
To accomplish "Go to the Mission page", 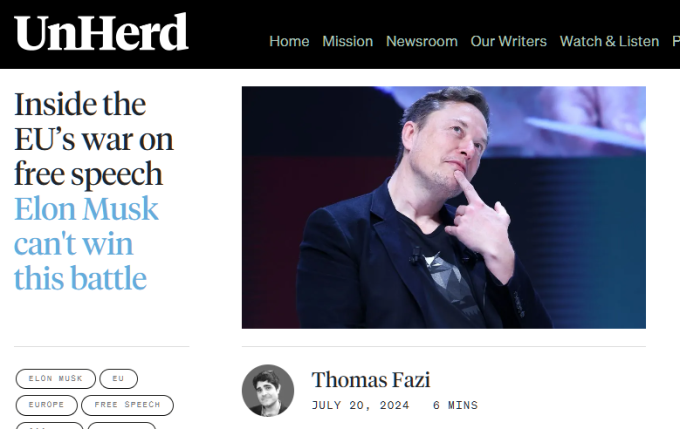I will [347, 41].
